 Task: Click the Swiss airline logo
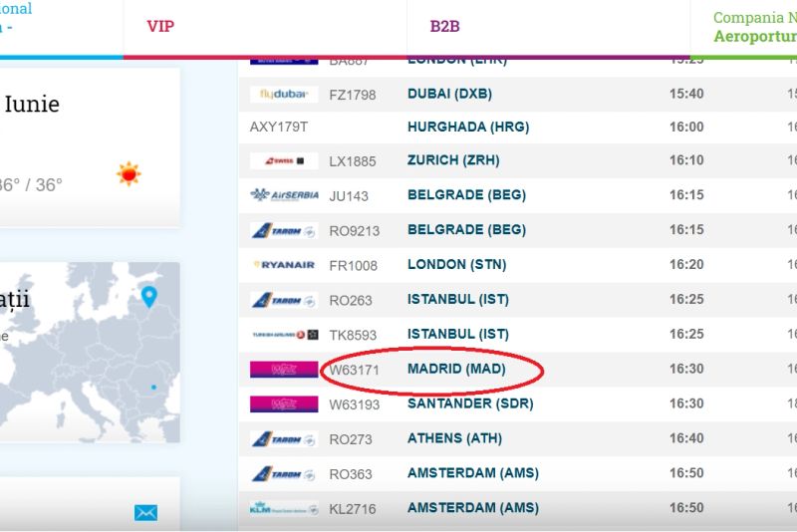[284, 160]
